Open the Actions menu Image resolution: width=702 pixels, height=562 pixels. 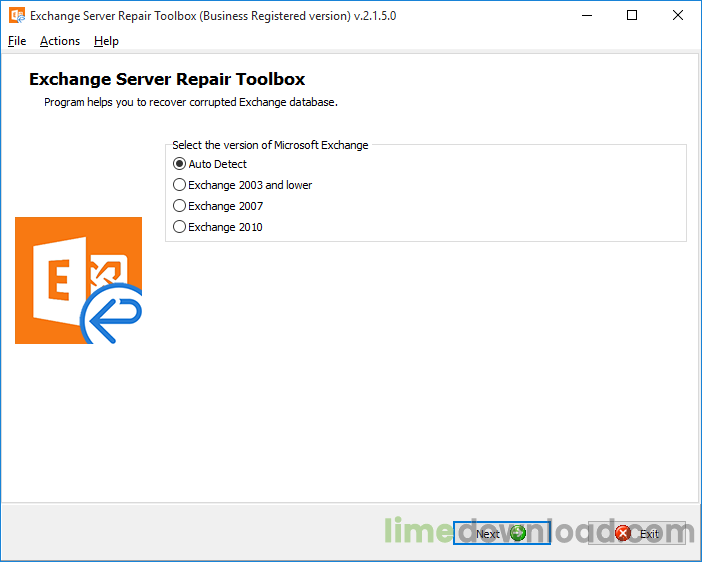pos(60,41)
